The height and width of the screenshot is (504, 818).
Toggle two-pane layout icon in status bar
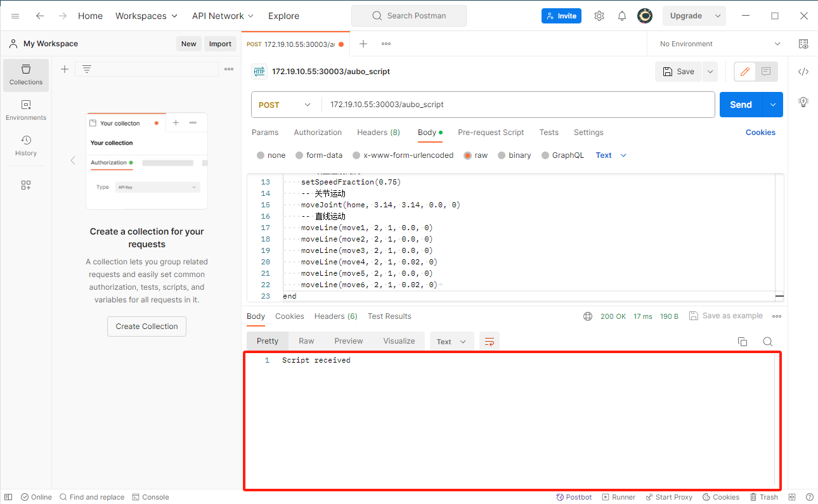pos(793,497)
